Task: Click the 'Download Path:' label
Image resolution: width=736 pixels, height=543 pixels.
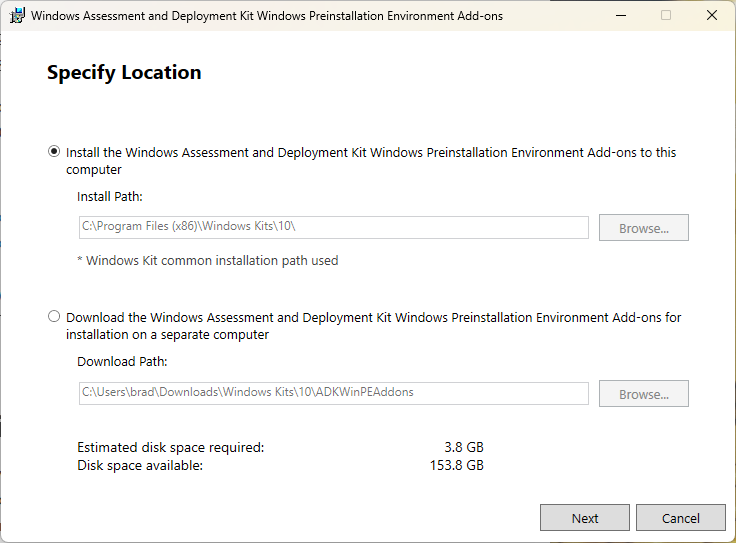Action: pos(122,361)
